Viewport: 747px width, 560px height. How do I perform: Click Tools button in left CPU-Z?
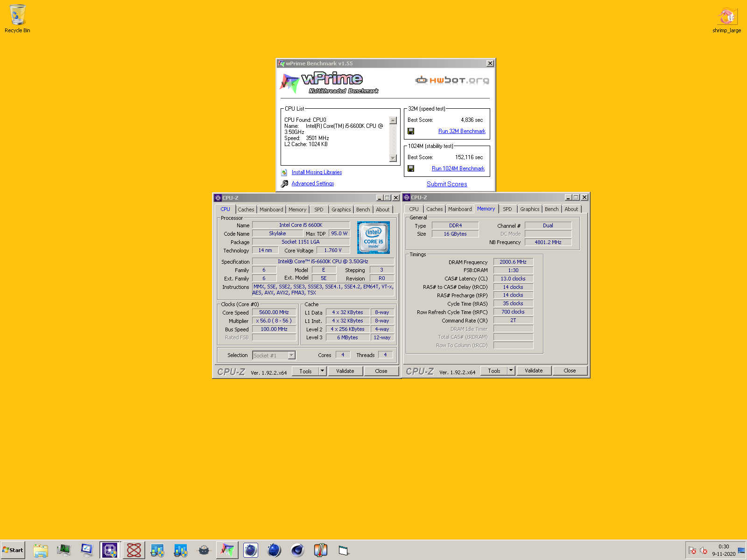[x=305, y=371]
